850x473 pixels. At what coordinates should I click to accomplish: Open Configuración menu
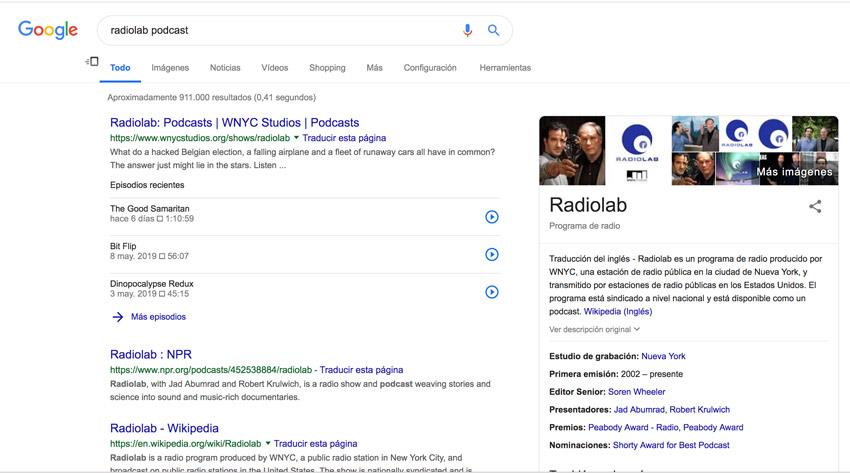430,68
